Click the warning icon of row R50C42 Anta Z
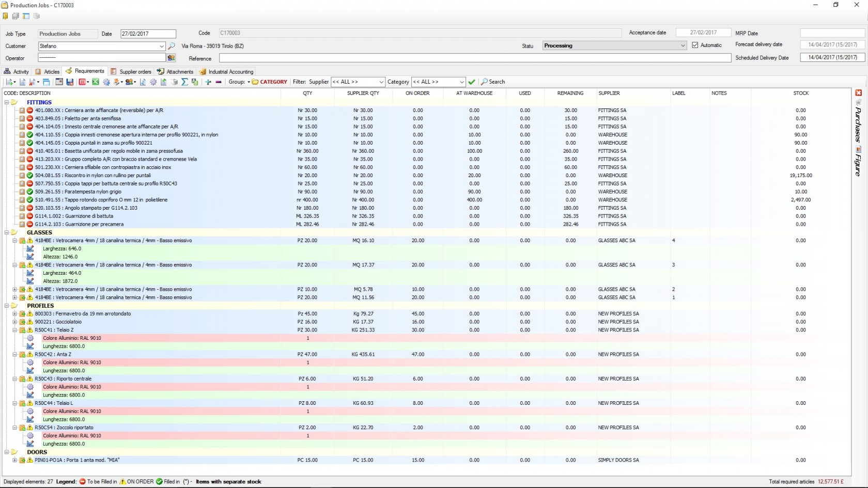This screenshot has width=868, height=488. tap(30, 355)
